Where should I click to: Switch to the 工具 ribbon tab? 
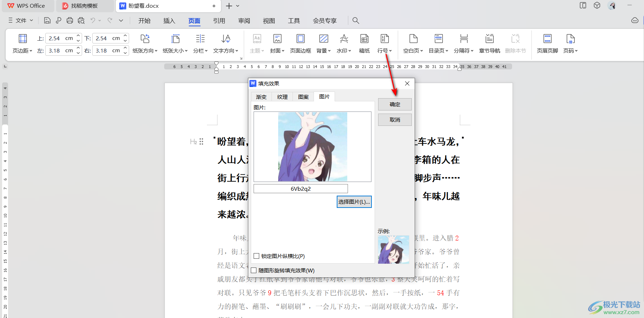coord(294,21)
